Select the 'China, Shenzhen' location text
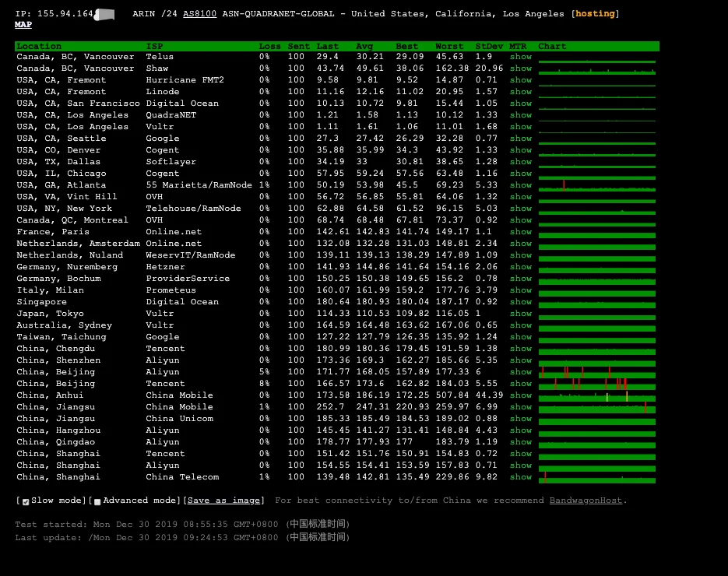The height and width of the screenshot is (576, 728). (58, 360)
